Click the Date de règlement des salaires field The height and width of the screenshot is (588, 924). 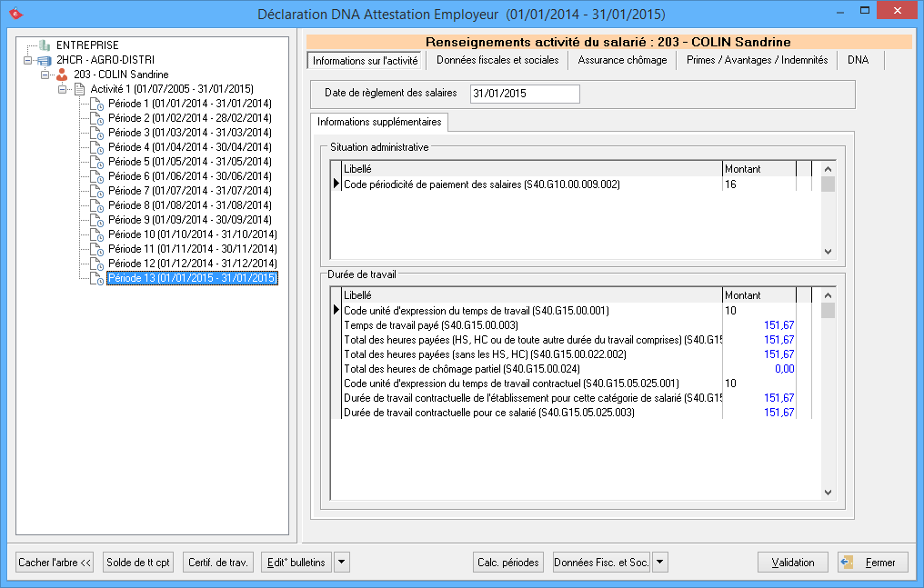coord(524,94)
